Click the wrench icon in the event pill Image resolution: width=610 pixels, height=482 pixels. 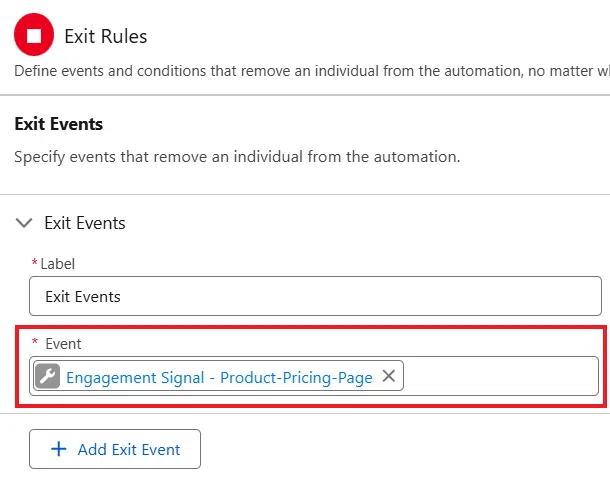coord(47,376)
